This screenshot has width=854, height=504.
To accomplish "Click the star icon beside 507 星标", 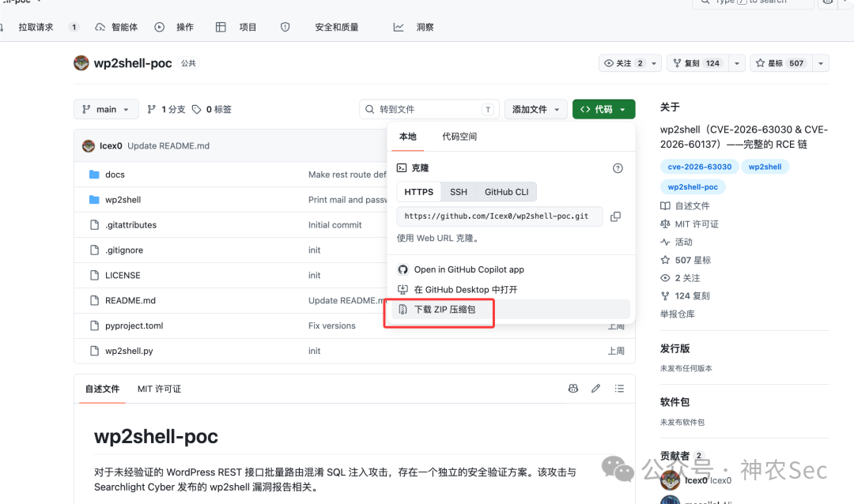I will [665, 260].
